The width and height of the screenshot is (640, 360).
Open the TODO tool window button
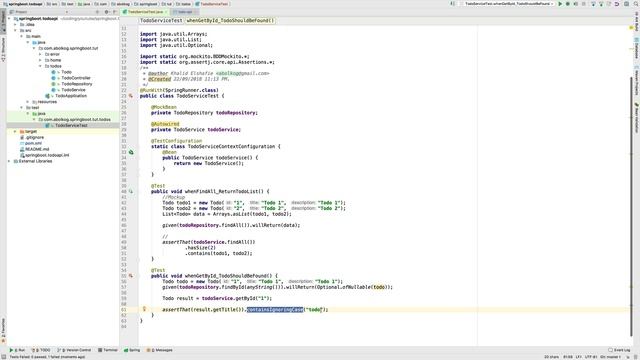41,350
